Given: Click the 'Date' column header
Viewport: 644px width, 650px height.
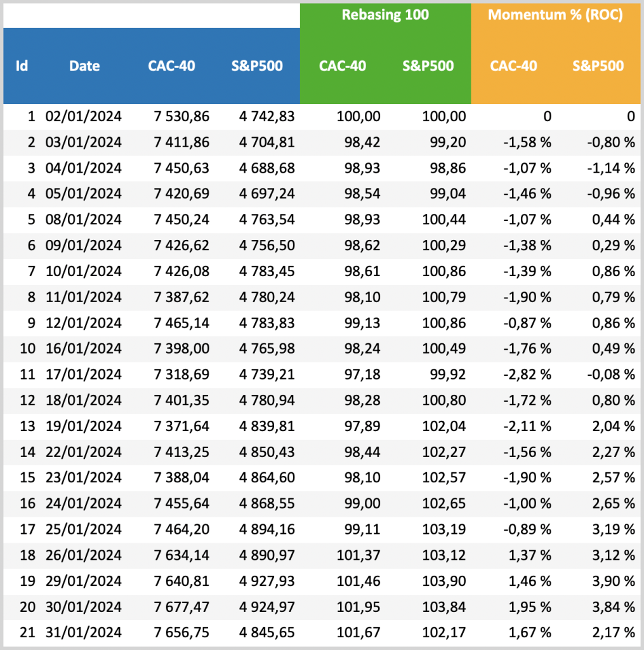Looking at the screenshot, I should coord(84,66).
